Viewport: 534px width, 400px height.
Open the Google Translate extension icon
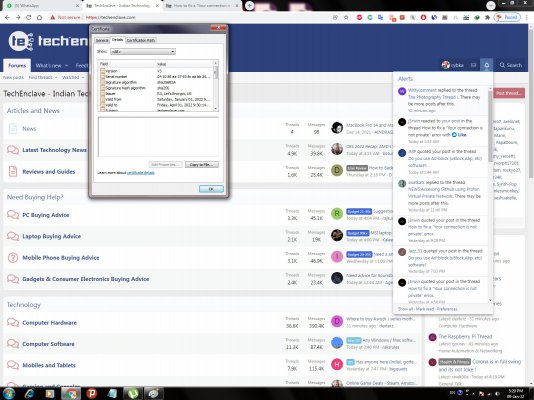[380, 17]
